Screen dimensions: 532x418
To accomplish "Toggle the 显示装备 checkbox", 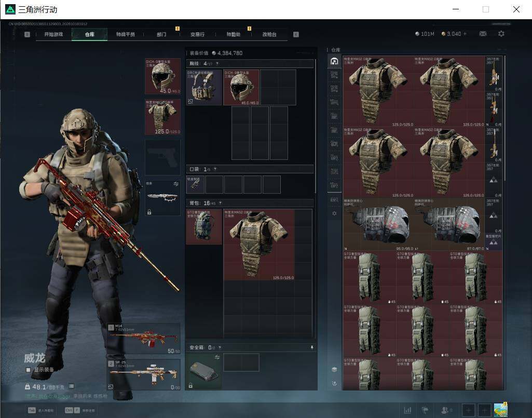I will pos(28,370).
